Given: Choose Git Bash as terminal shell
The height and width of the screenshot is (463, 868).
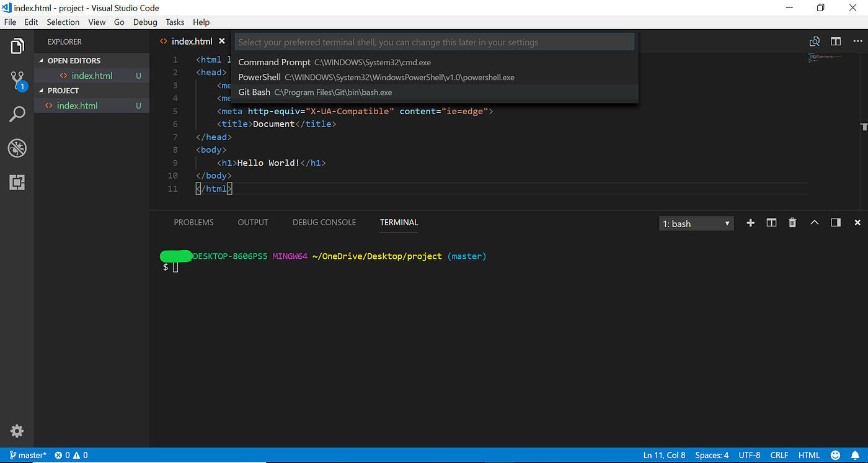Looking at the screenshot, I should point(435,92).
